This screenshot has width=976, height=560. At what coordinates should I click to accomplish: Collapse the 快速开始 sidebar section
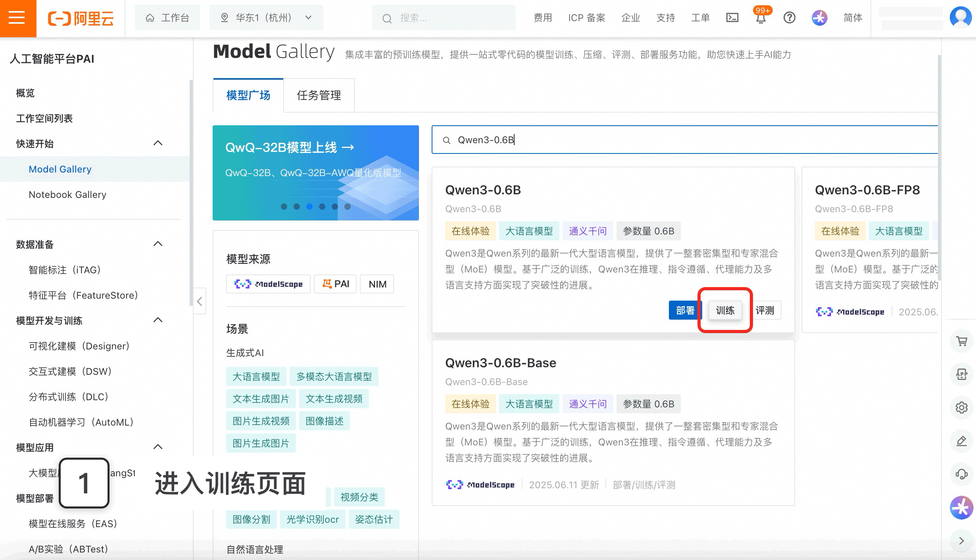point(158,143)
